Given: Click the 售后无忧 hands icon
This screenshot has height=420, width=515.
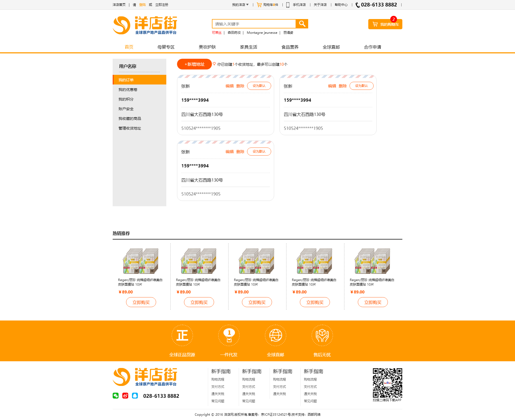Looking at the screenshot, I should click(x=322, y=336).
